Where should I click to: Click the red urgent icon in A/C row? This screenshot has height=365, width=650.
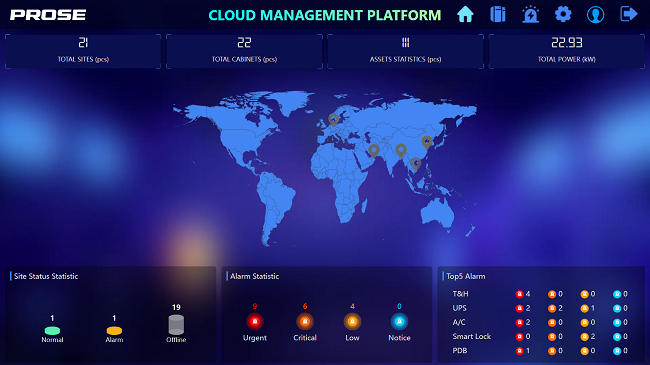[x=519, y=322]
